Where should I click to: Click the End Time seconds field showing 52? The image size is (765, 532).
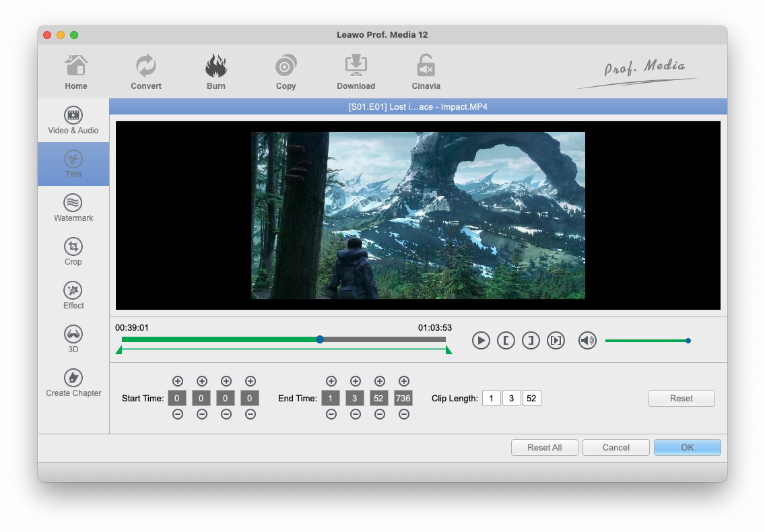coord(378,398)
